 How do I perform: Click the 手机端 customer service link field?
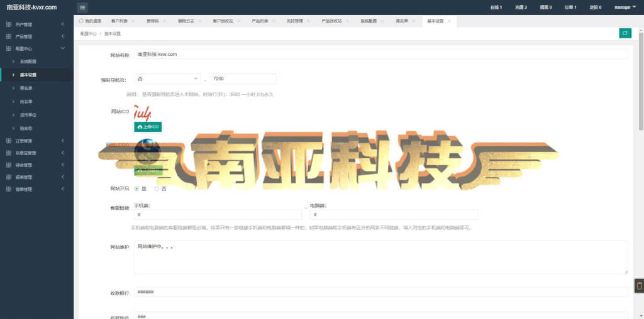(x=218, y=215)
